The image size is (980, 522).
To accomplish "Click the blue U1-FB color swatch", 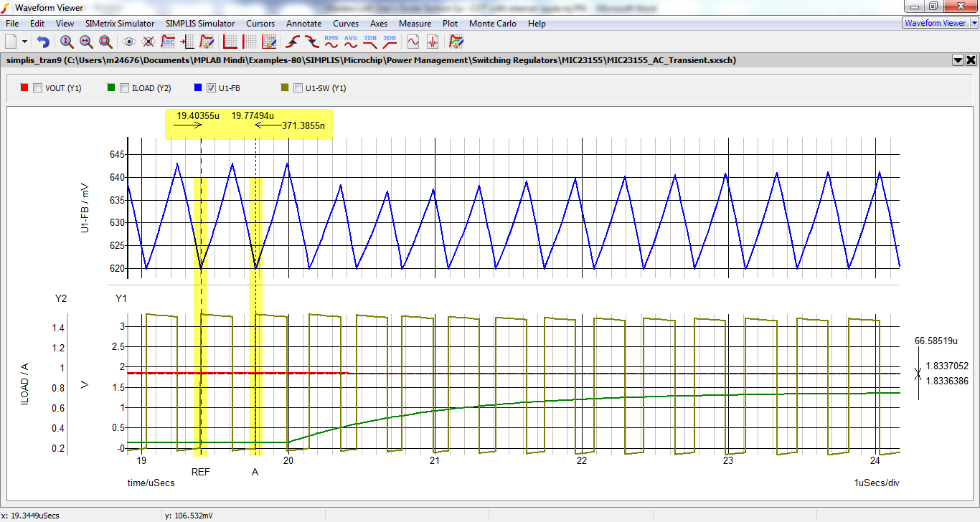I will [197, 88].
